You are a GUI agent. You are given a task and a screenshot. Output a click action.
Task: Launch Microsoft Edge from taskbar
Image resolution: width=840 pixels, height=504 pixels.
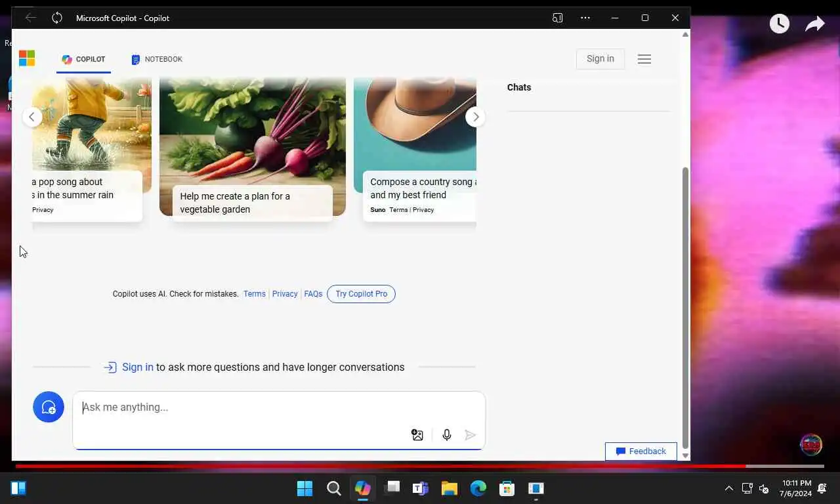478,488
